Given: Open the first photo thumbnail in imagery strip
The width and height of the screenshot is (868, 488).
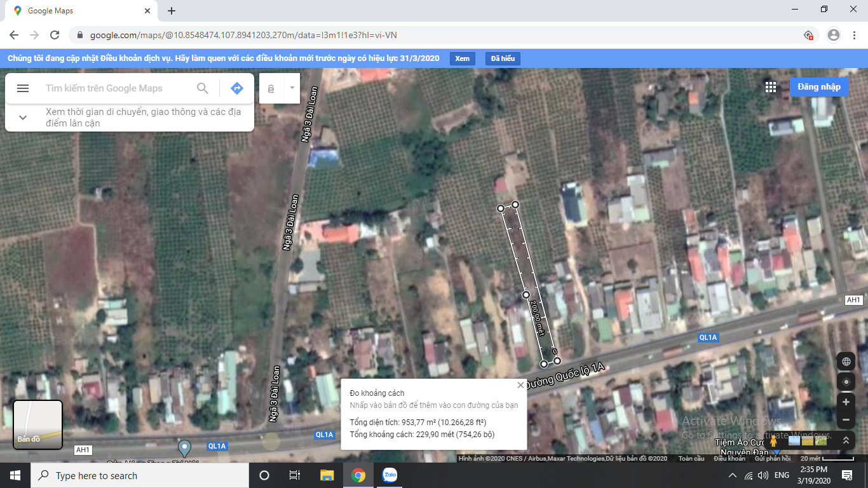Looking at the screenshot, I should (794, 440).
